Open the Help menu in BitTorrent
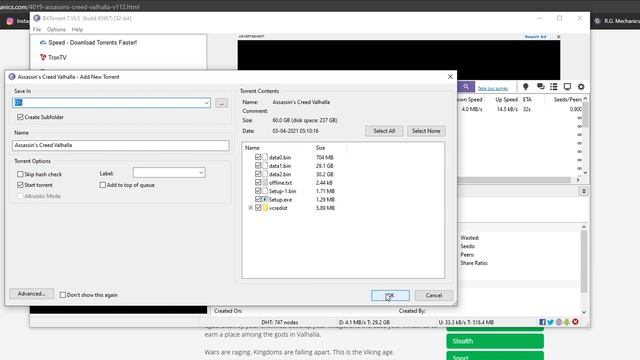Screen dimensions: 640x360 tap(77, 29)
